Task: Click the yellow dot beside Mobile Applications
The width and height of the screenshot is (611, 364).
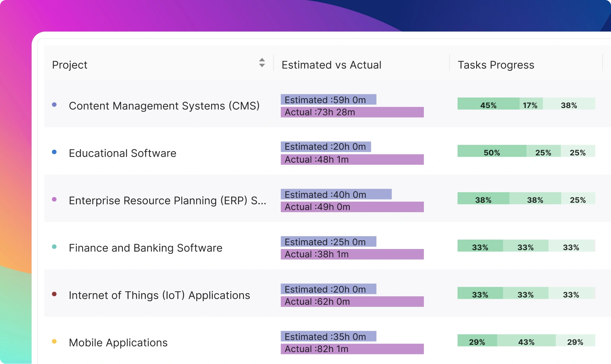Action: tap(54, 341)
